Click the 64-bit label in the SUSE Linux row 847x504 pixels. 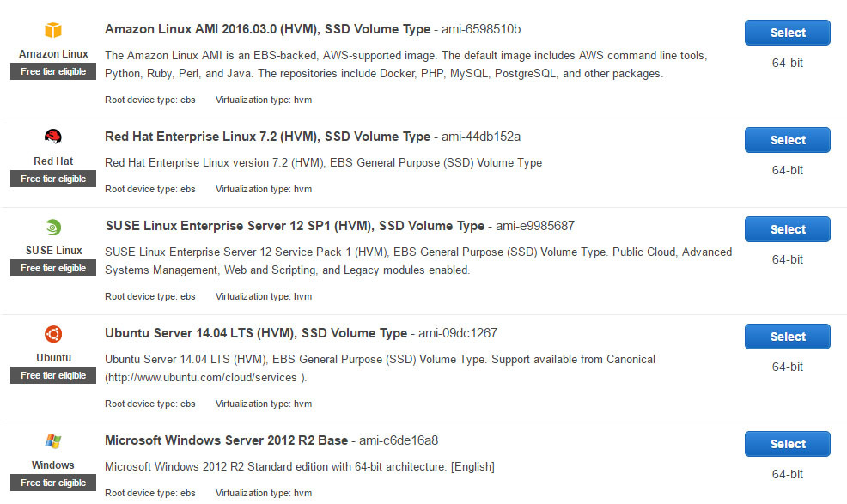pyautogui.click(x=787, y=259)
